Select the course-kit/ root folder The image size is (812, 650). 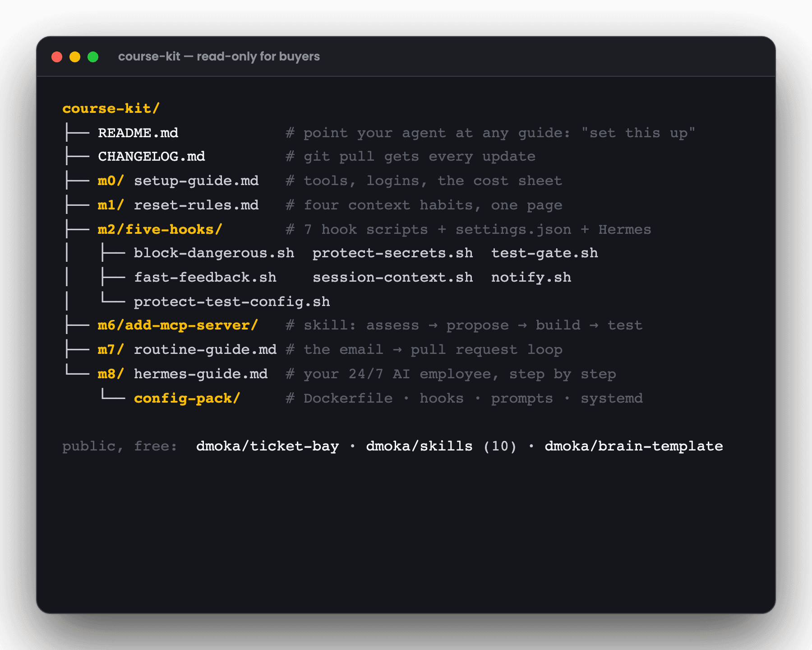(x=111, y=108)
